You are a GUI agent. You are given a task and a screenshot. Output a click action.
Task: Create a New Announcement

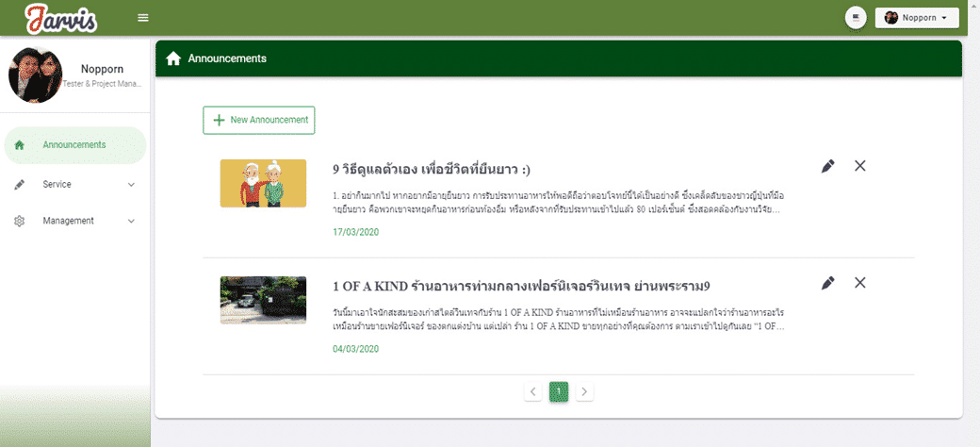pos(258,121)
